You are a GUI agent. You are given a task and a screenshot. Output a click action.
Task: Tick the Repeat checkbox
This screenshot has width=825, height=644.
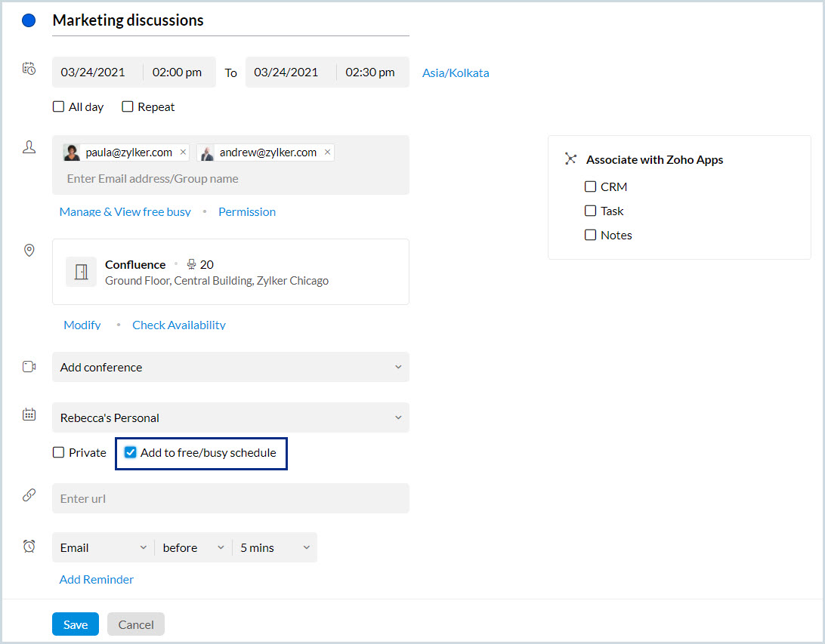128,107
